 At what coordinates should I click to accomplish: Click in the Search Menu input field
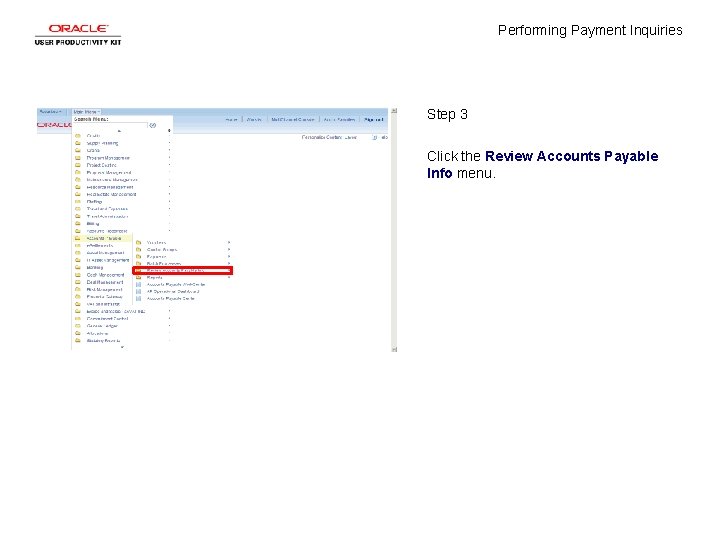point(111,125)
